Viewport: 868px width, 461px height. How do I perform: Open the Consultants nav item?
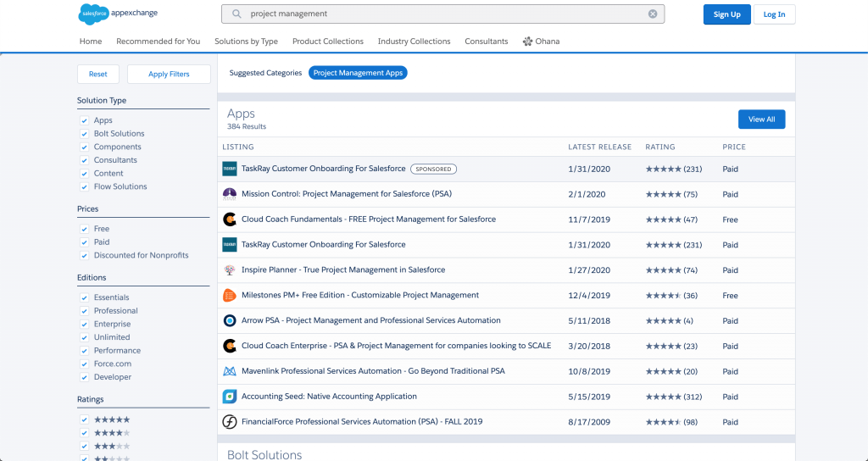coord(487,42)
